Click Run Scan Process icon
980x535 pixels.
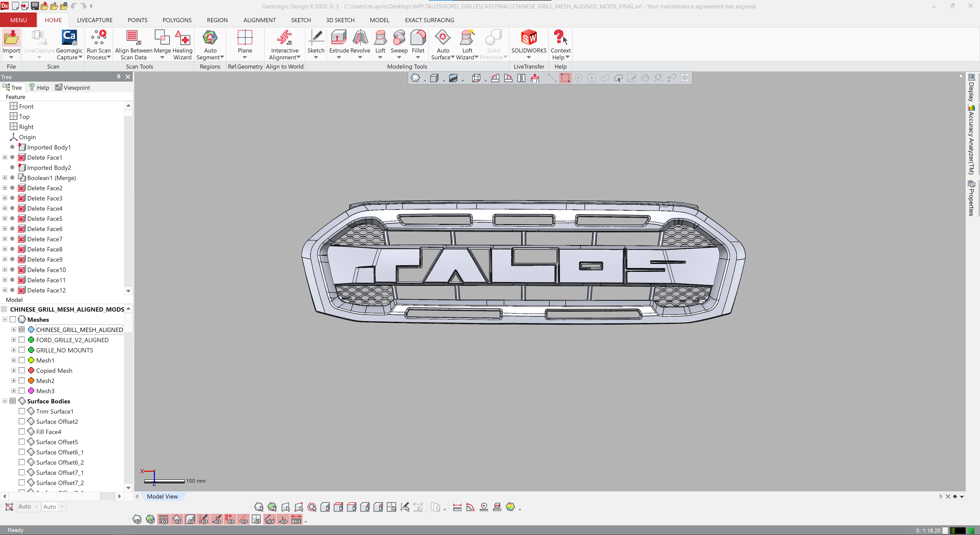click(99, 38)
